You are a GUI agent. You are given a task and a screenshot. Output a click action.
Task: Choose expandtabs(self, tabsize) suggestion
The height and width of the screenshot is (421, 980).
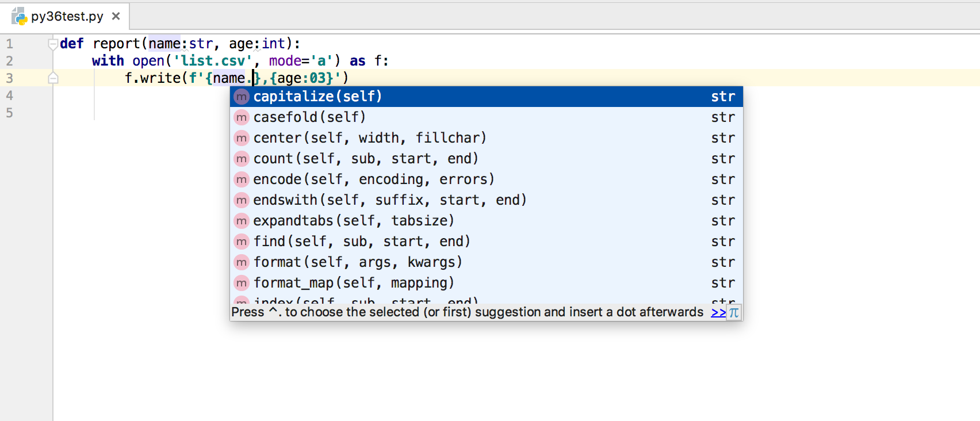point(353,221)
